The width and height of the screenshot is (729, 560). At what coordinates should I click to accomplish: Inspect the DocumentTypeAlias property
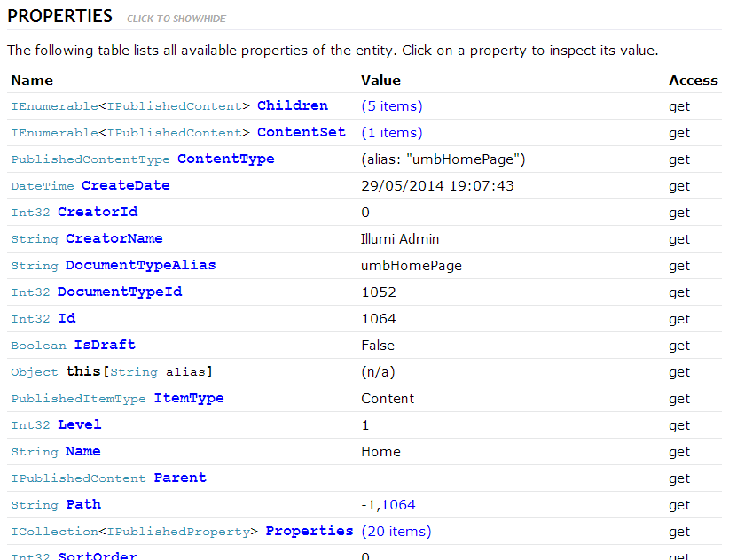(140, 265)
